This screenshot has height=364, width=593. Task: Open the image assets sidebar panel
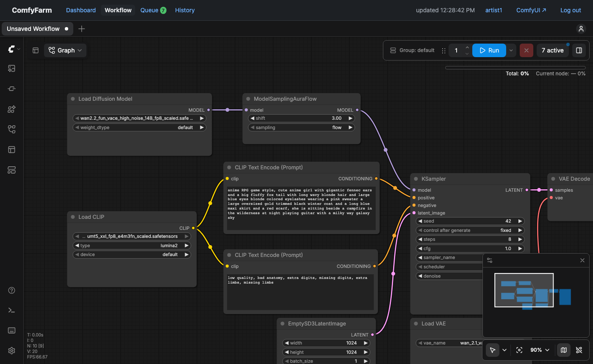pos(12,69)
